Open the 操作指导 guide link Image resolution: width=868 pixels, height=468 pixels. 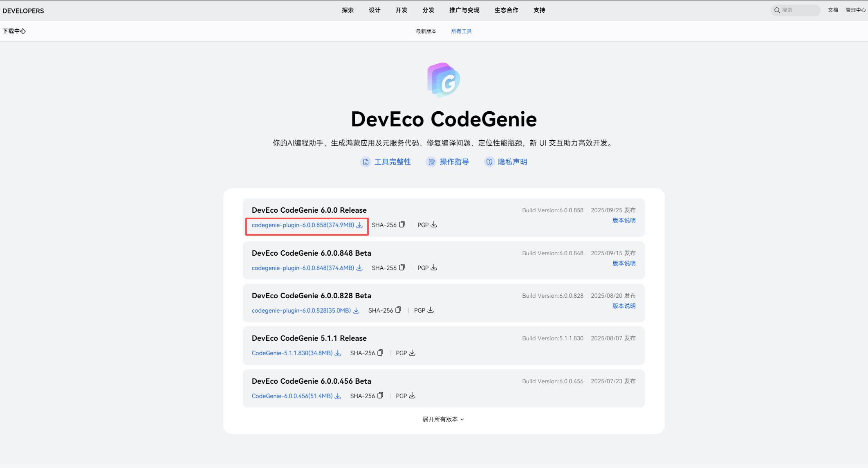tap(454, 162)
